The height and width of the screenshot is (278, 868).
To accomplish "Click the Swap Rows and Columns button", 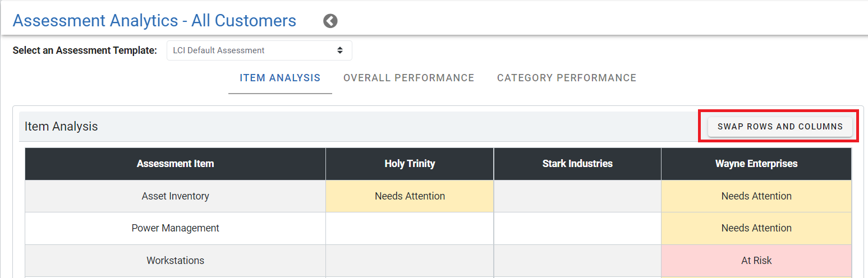I will (x=780, y=127).
